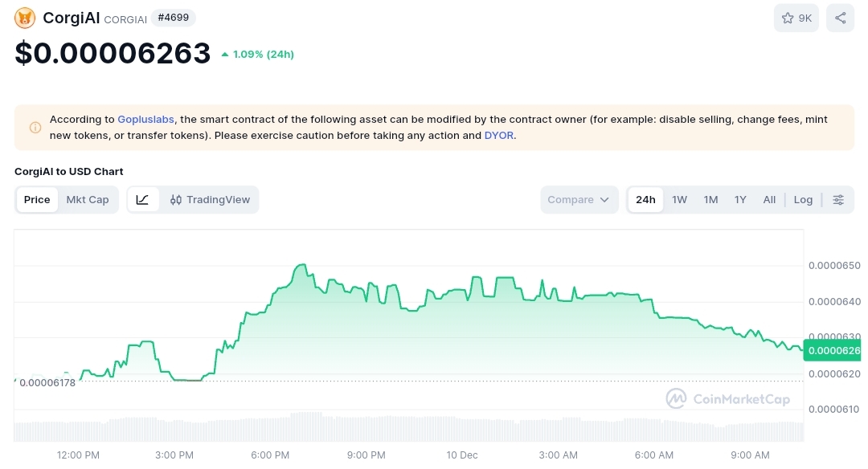Open chart settings sliders icon
868x469 pixels.
(838, 200)
